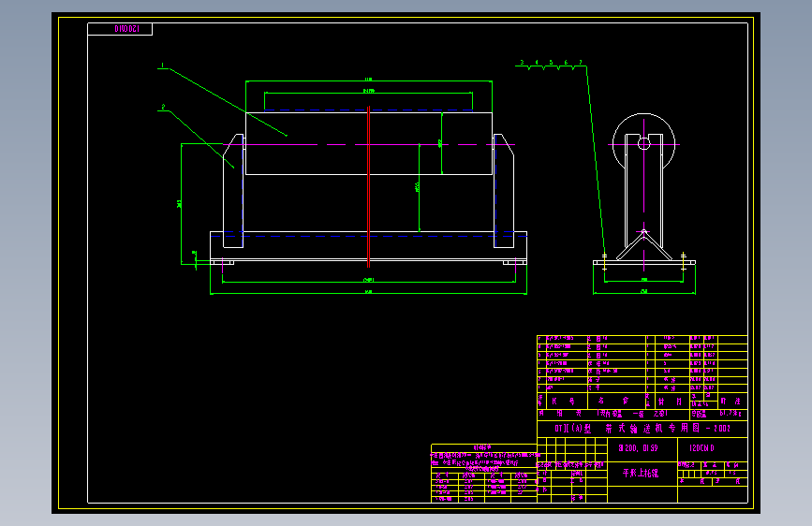
Task: Click the overall width dimension under the front view
Action: (368, 293)
